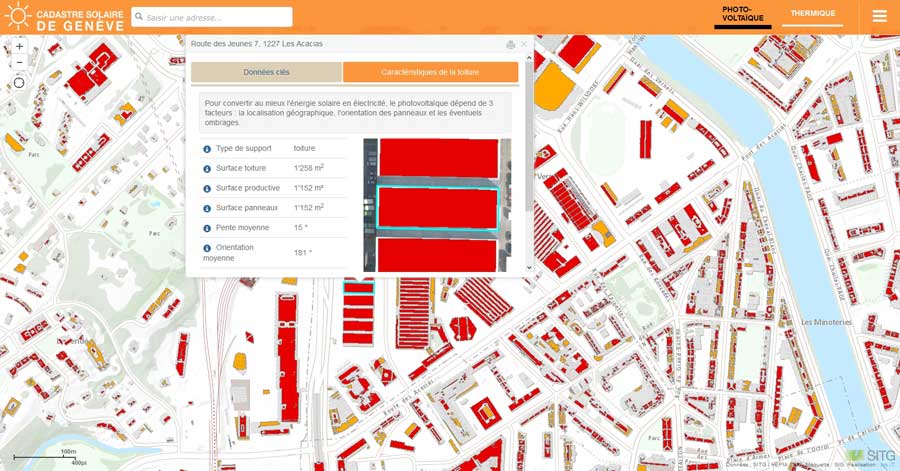Screen dimensions: 900x471
Task: Open the hamburger main menu
Action: [879, 16]
